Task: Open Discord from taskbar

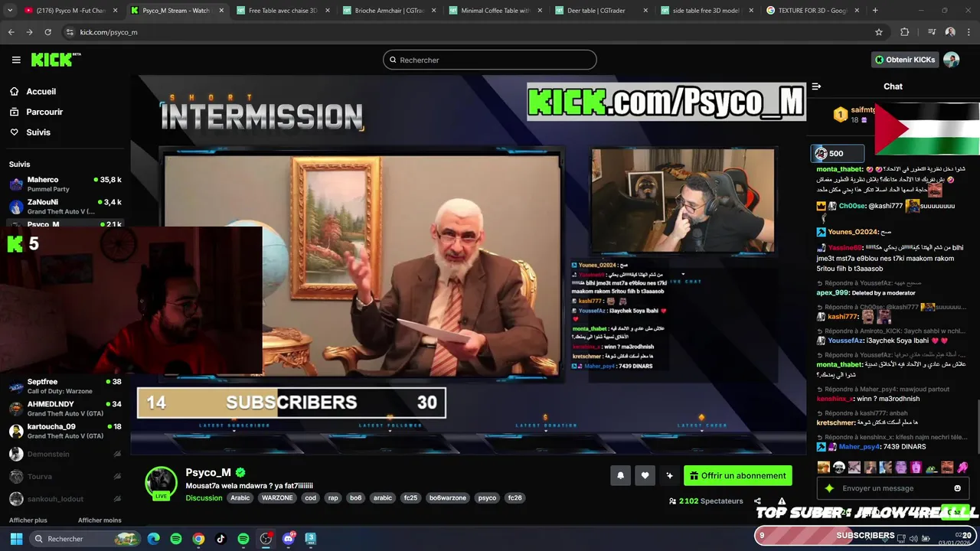Action: (288, 539)
